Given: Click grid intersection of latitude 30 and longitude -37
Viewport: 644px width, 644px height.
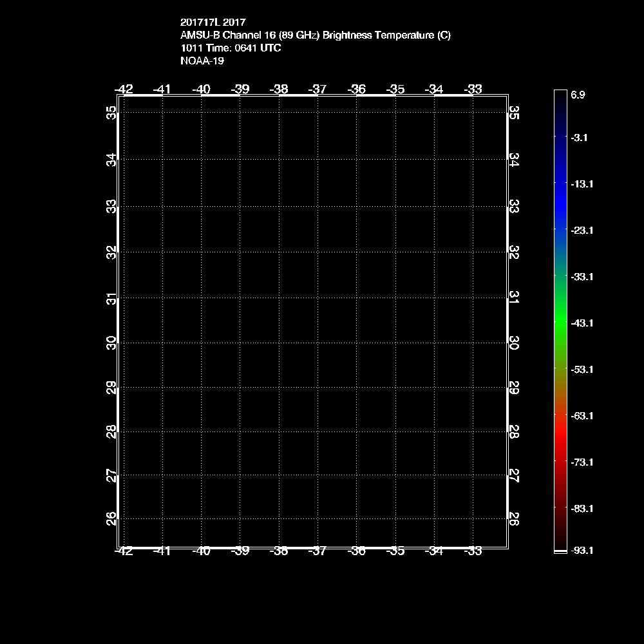Looking at the screenshot, I should pos(317,343).
